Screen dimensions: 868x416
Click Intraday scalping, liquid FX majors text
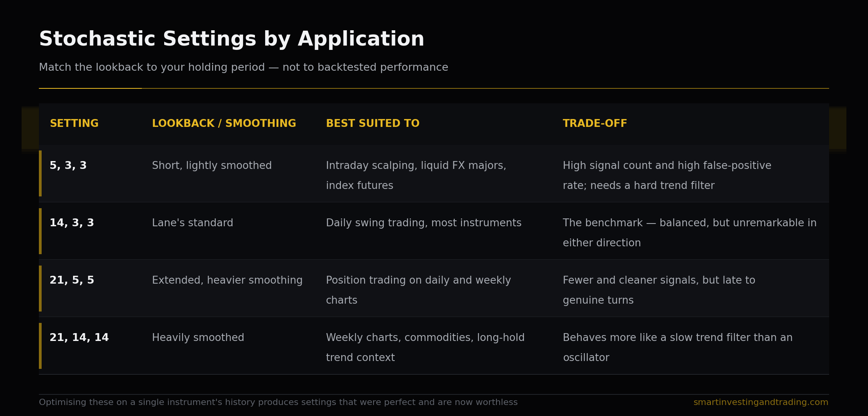pyautogui.click(x=416, y=166)
